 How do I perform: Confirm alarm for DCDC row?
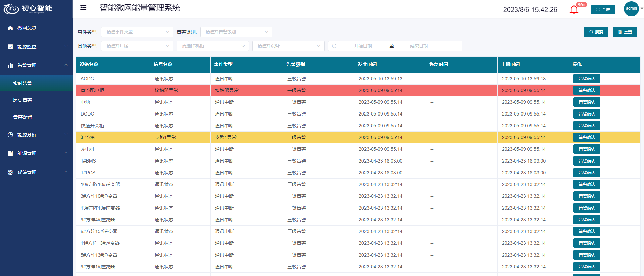[x=587, y=114]
